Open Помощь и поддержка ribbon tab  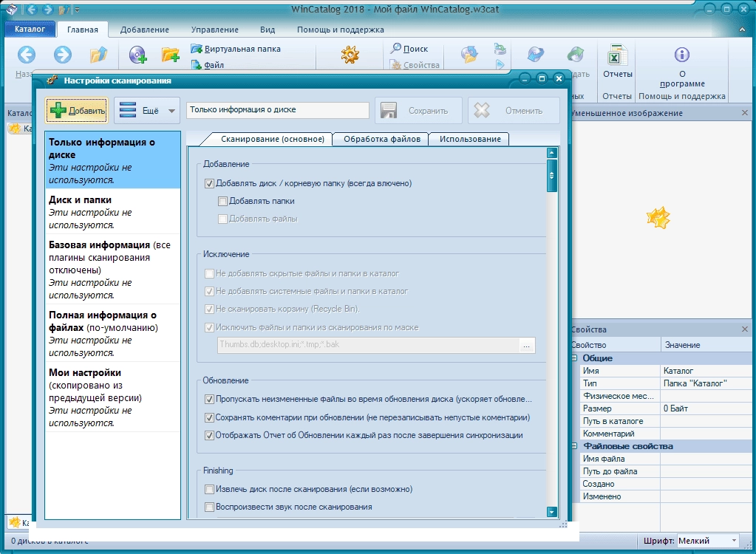[341, 30]
